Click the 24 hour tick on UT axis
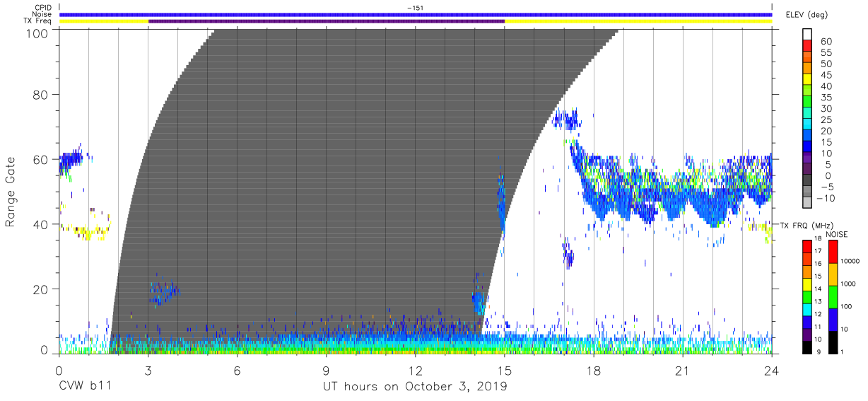 pos(771,370)
